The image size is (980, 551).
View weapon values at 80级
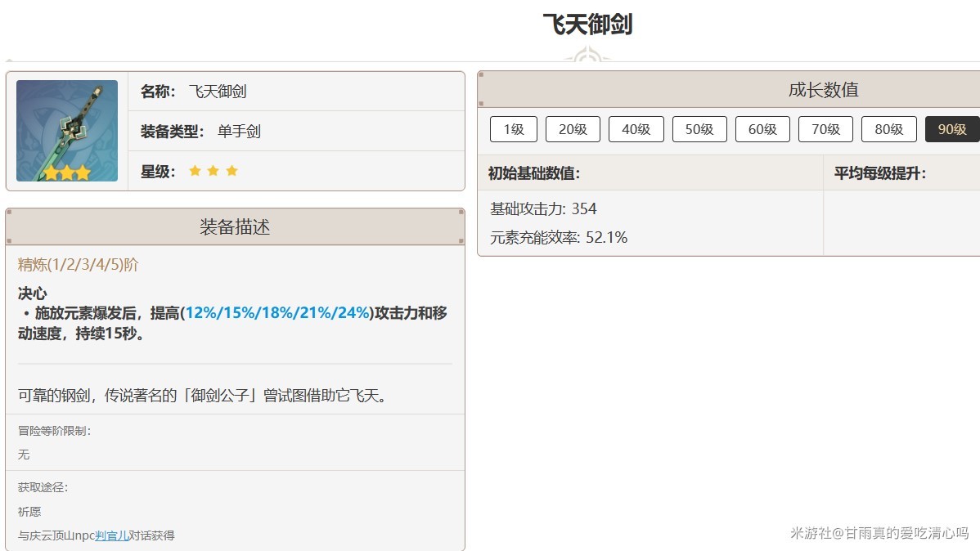point(888,129)
